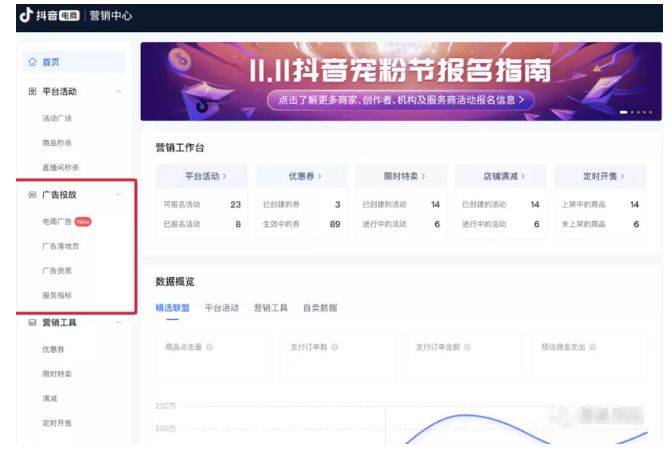Viewport: 672px width, 467px height.
Task: Collapse the 营销工具 sidebar group chevron
Action: pyautogui.click(x=118, y=322)
